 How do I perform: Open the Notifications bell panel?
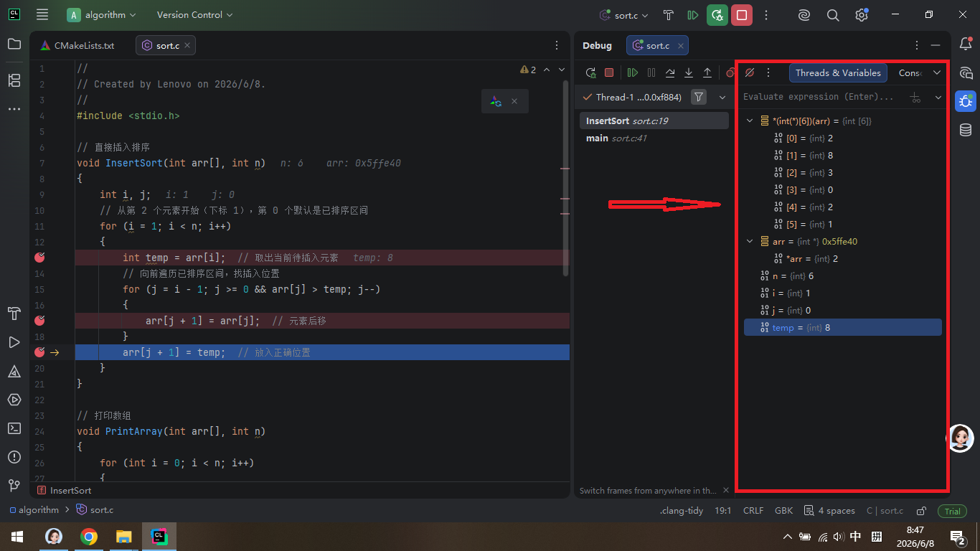tap(966, 44)
